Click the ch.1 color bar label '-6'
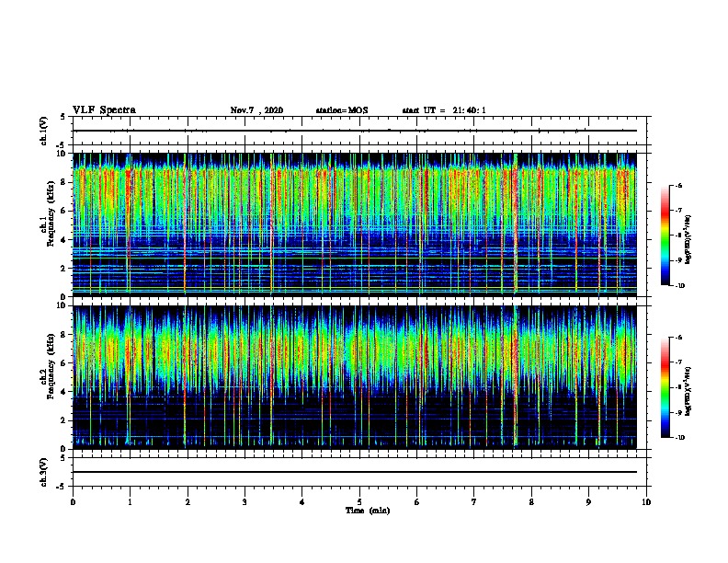The image size is (728, 563). pos(678,185)
